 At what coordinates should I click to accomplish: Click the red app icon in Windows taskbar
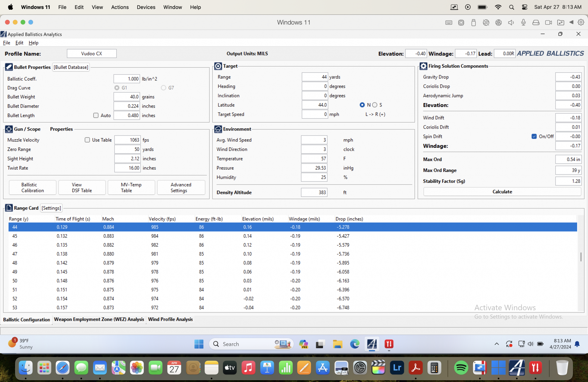[389, 344]
